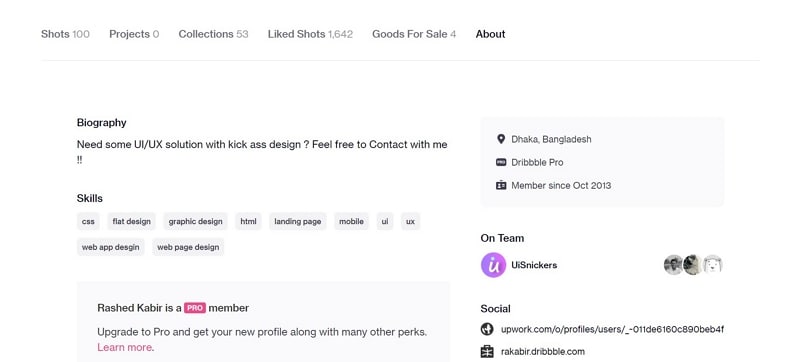Image resolution: width=800 pixels, height=362 pixels.
Task: Select the web page design skill tag
Action: (x=188, y=247)
